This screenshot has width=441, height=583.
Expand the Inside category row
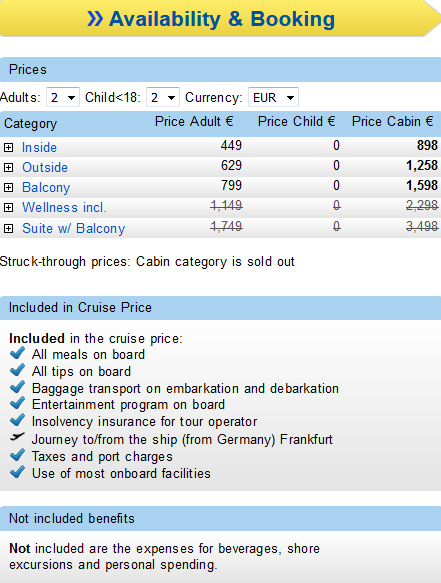coord(8,148)
